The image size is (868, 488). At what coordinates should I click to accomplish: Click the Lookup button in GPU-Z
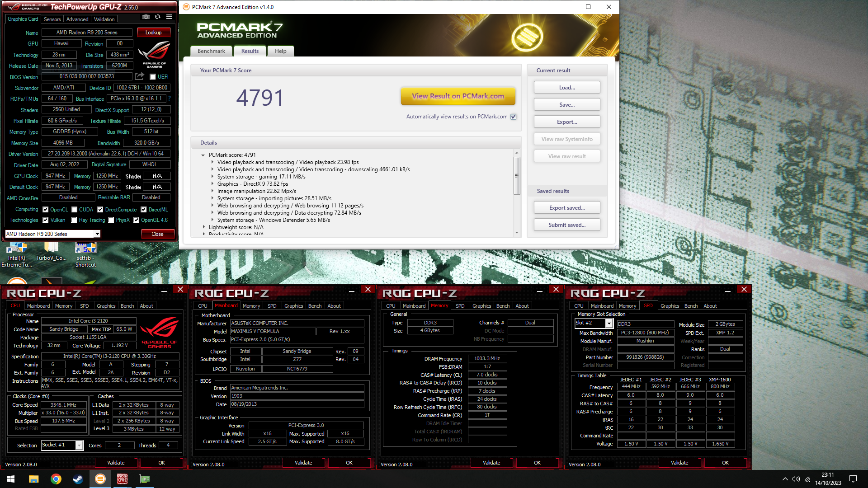[x=153, y=33]
